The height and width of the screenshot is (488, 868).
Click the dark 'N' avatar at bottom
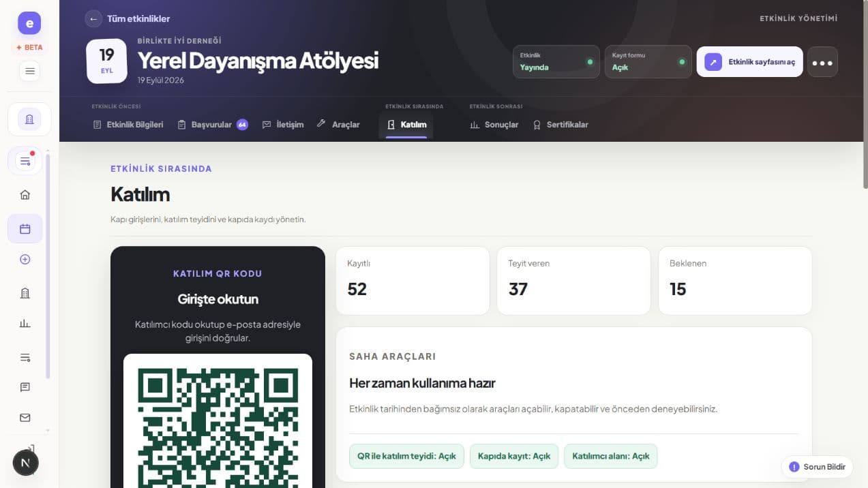point(25,463)
